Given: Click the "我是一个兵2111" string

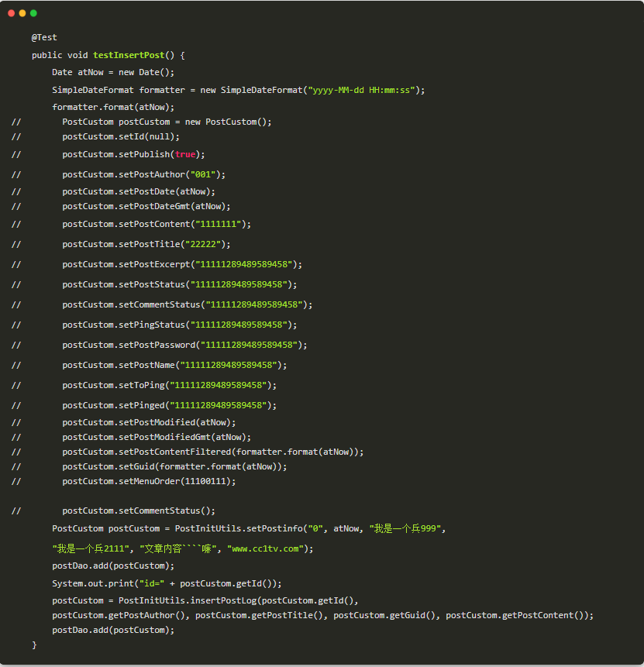Looking at the screenshot, I should (x=91, y=549).
